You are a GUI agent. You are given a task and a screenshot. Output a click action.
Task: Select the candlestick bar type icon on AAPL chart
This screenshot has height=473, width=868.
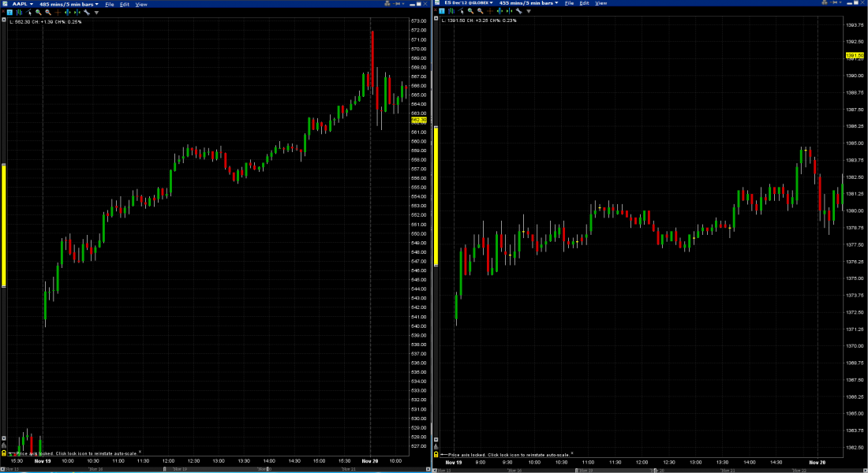click(19, 13)
